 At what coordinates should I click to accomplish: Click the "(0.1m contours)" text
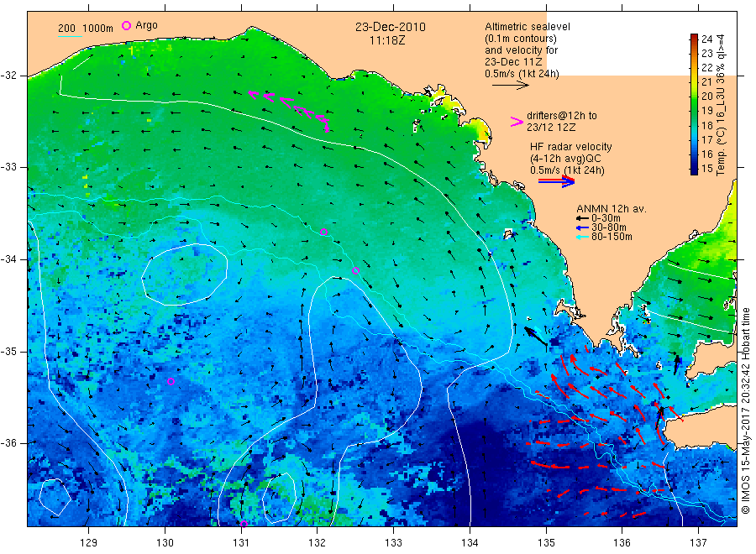coord(521,39)
